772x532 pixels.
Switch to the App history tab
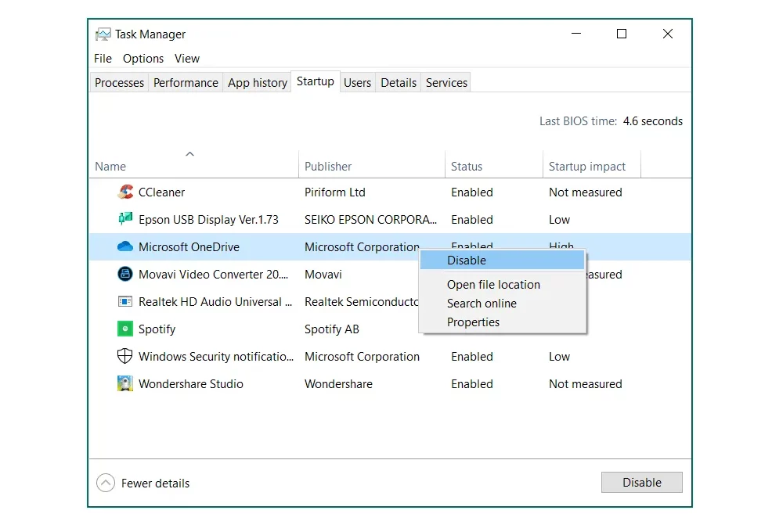[x=258, y=83]
